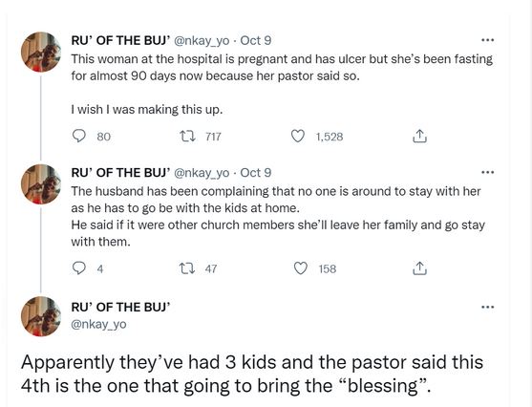Open the more options menu on first tweet
This screenshot has width=532, height=407.
coord(487,40)
